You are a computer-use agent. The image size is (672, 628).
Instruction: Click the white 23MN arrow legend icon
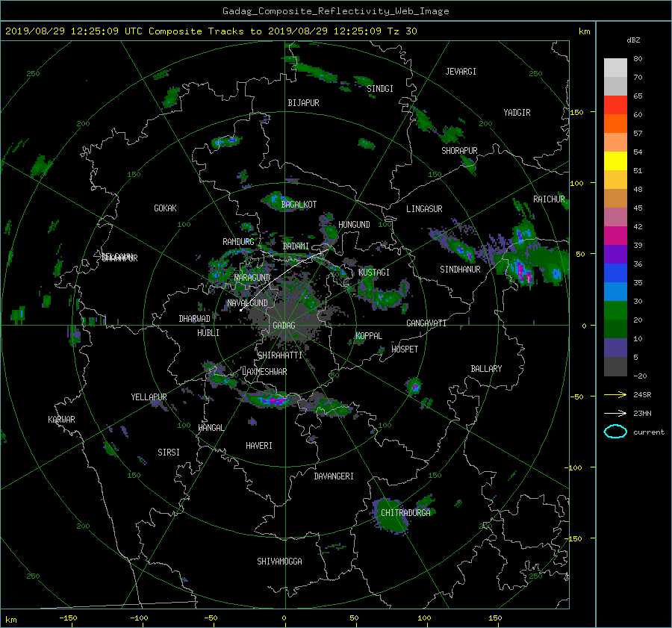coord(615,413)
